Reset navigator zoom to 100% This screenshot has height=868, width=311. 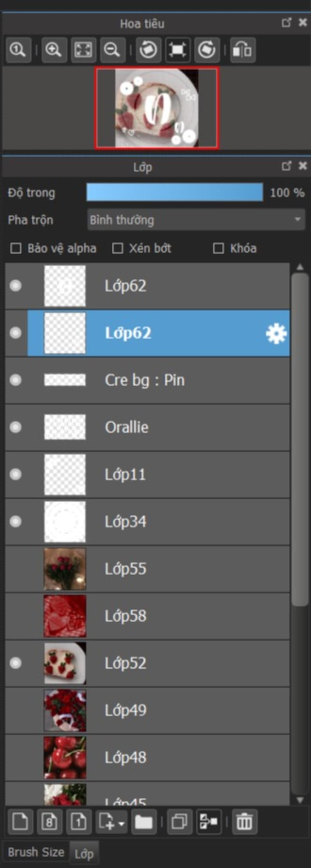coord(19,50)
